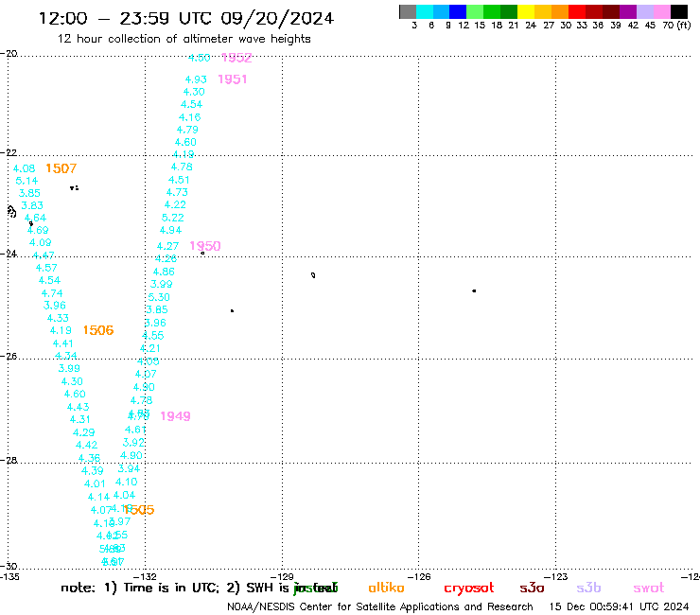Click the purple swatch in the color scale
700x615 pixels.
pyautogui.click(x=628, y=11)
